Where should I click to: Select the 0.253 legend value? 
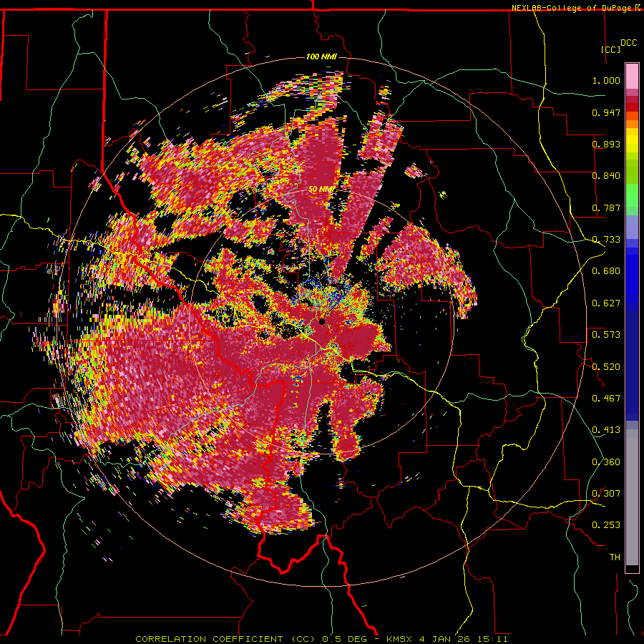tap(606, 525)
